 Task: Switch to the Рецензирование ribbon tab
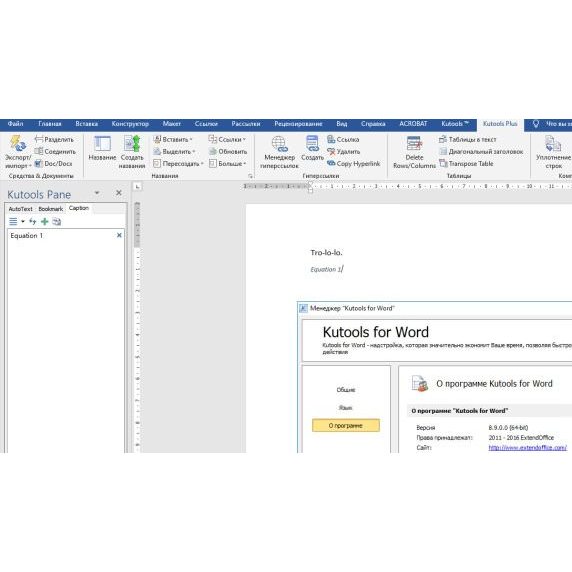(298, 124)
